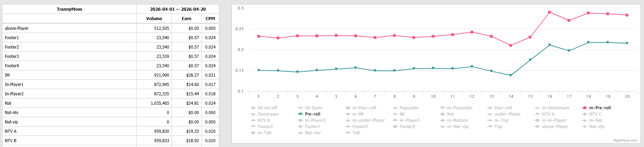Open the Highcharts.com credits link

point(625,140)
